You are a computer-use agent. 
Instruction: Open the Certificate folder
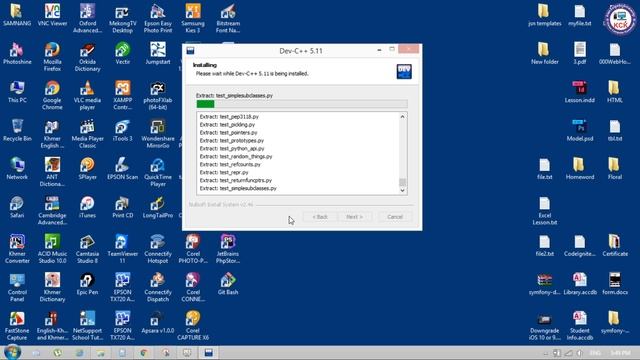coord(615,245)
